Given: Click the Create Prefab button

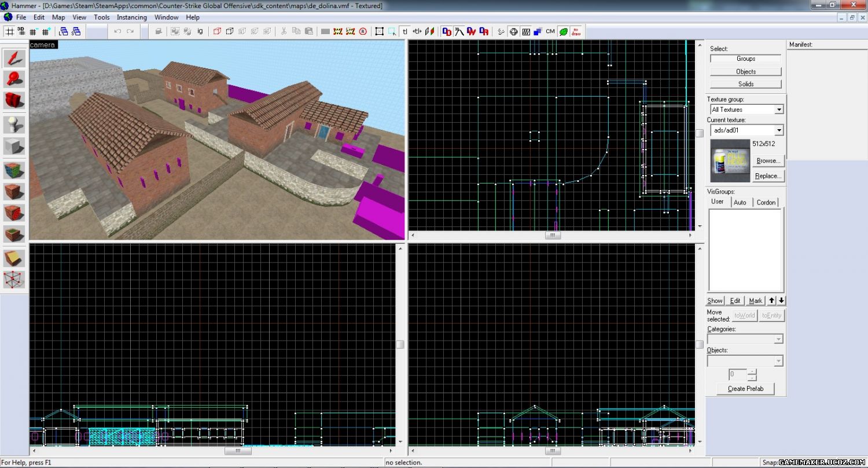Looking at the screenshot, I should pos(745,389).
